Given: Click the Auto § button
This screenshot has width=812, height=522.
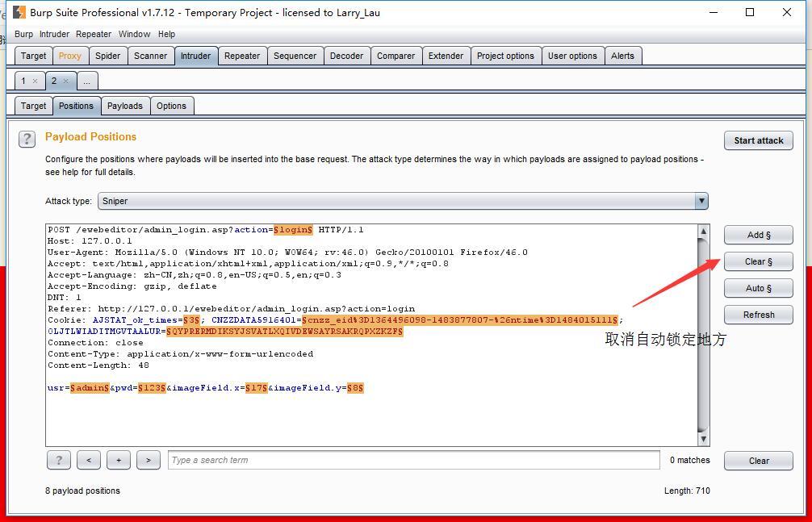Looking at the screenshot, I should 758,289.
